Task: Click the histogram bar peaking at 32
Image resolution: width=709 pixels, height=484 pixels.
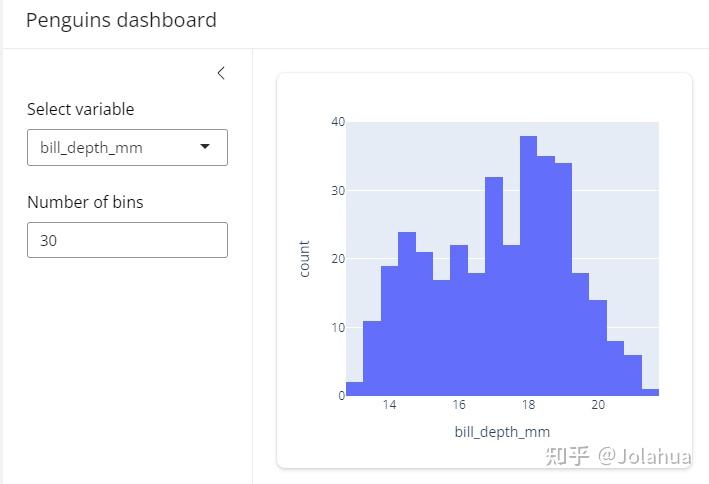Action: 494,286
